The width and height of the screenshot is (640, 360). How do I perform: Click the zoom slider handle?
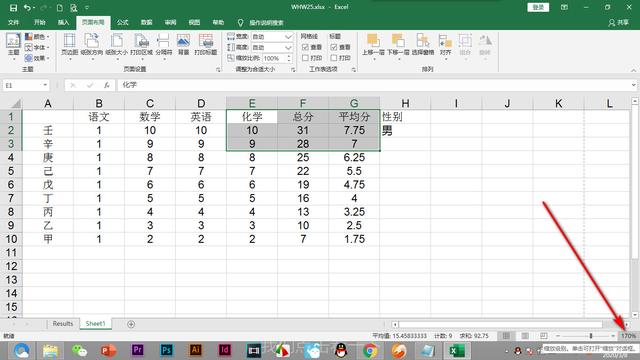591,336
